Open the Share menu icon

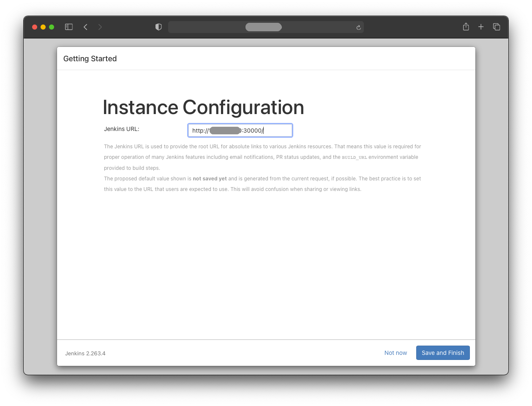pos(466,27)
